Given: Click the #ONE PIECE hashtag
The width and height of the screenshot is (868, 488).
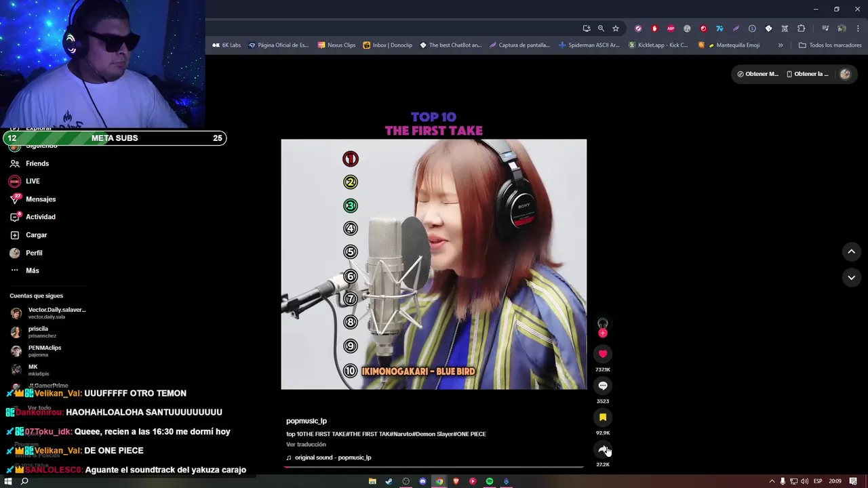Looking at the screenshot, I should 470,434.
